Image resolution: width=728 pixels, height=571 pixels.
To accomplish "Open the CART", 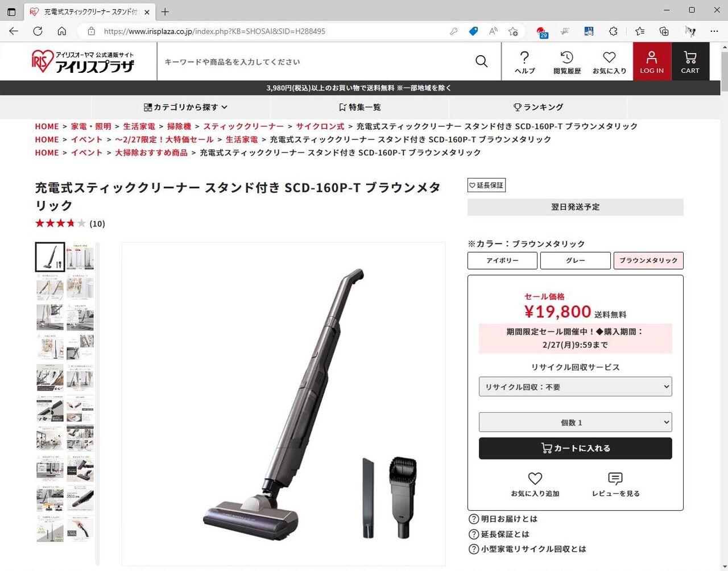I will tap(690, 61).
